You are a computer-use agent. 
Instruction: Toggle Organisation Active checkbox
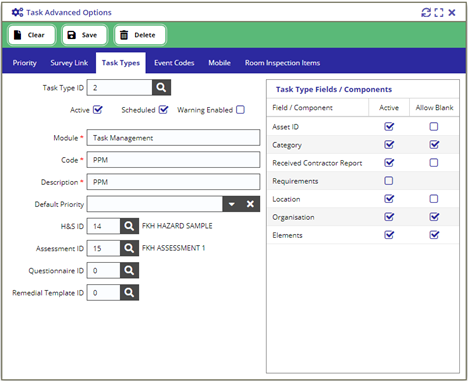coord(389,217)
